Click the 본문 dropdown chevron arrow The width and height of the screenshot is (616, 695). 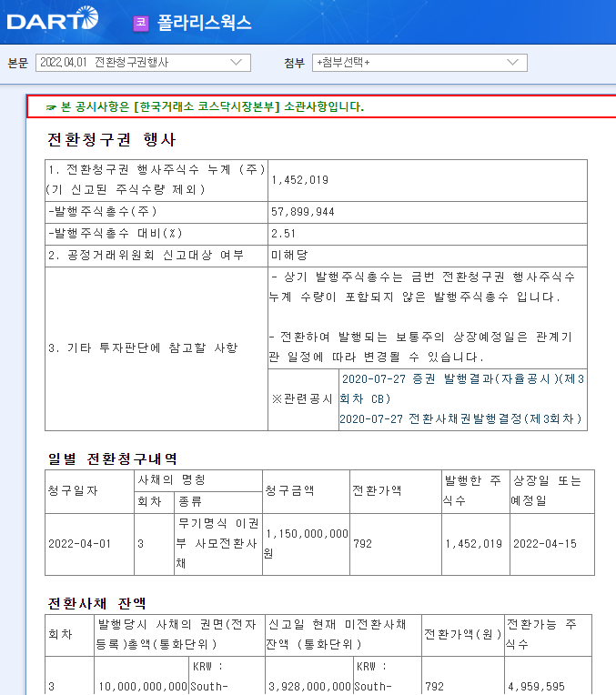point(237,62)
